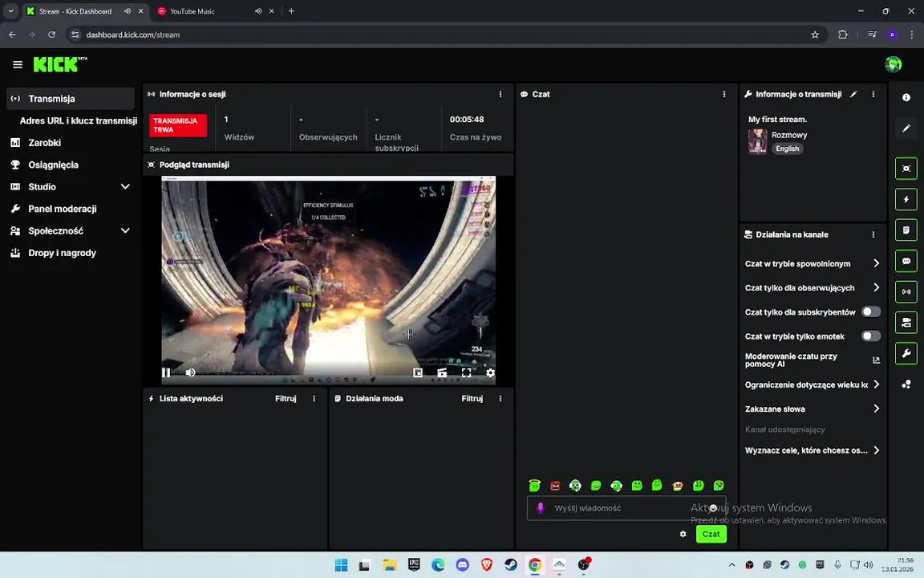Open options menu of Działania na kanale panel
Image resolution: width=924 pixels, height=578 pixels.
[873, 234]
